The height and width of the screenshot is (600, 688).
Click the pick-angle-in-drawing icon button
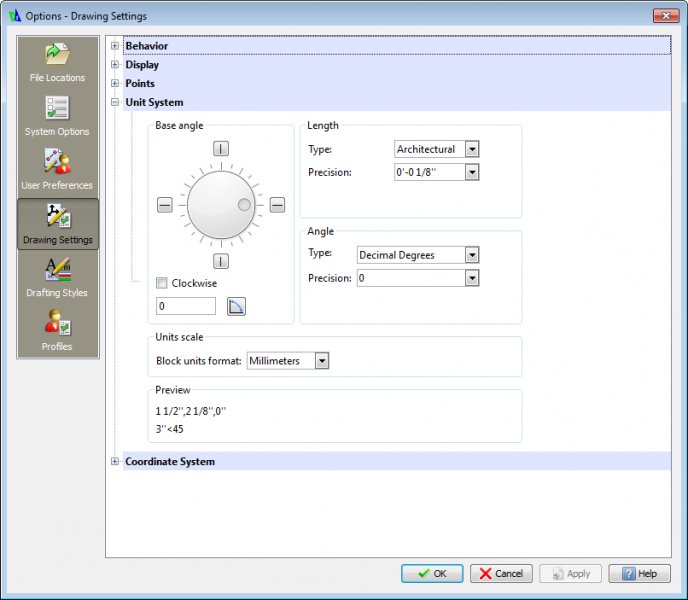236,306
